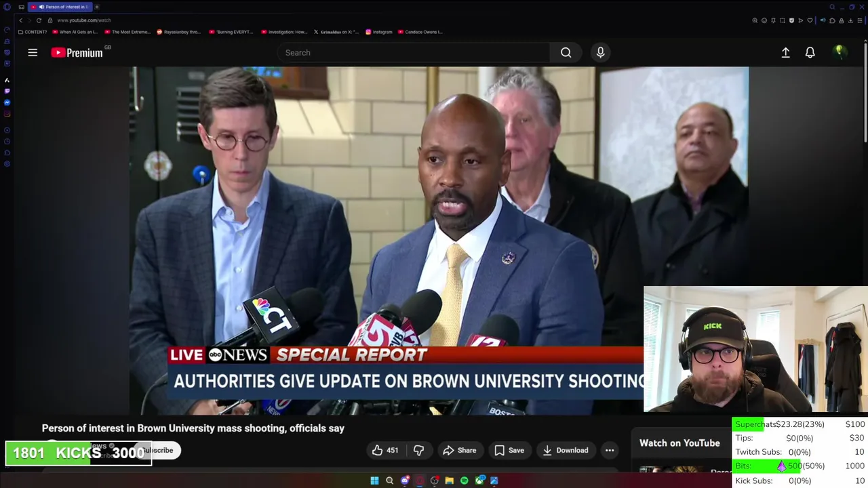Open YouTube notifications bell
The width and height of the screenshot is (868, 488).
[810, 52]
